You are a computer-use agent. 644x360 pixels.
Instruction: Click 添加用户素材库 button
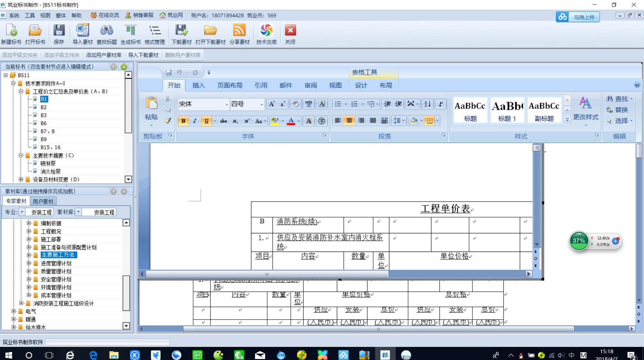(104, 55)
